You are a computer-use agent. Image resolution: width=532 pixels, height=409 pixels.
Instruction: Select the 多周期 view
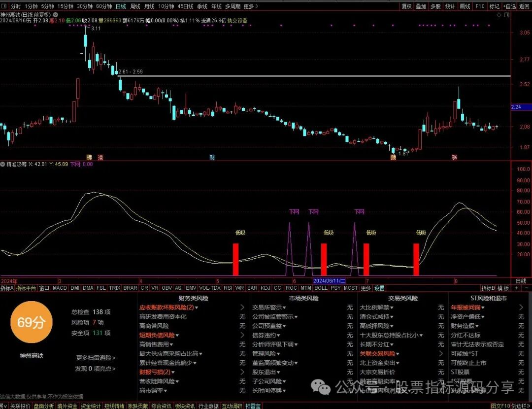pos(233,6)
